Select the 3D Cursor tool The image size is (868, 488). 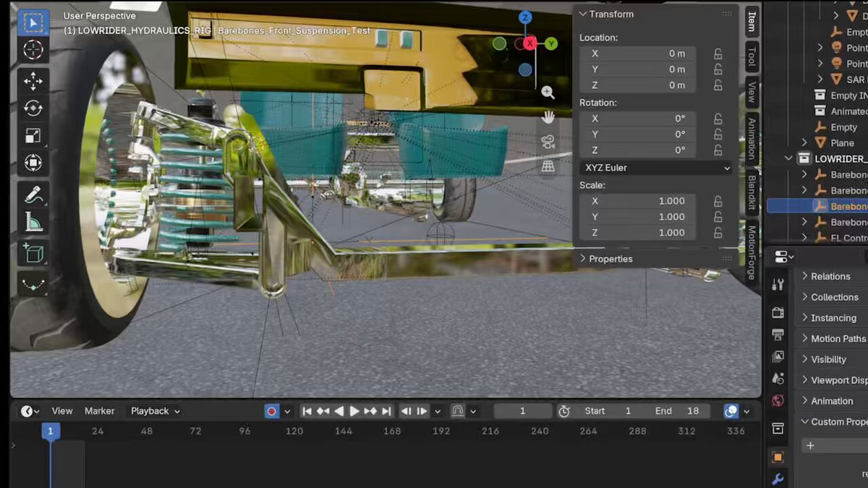point(33,50)
